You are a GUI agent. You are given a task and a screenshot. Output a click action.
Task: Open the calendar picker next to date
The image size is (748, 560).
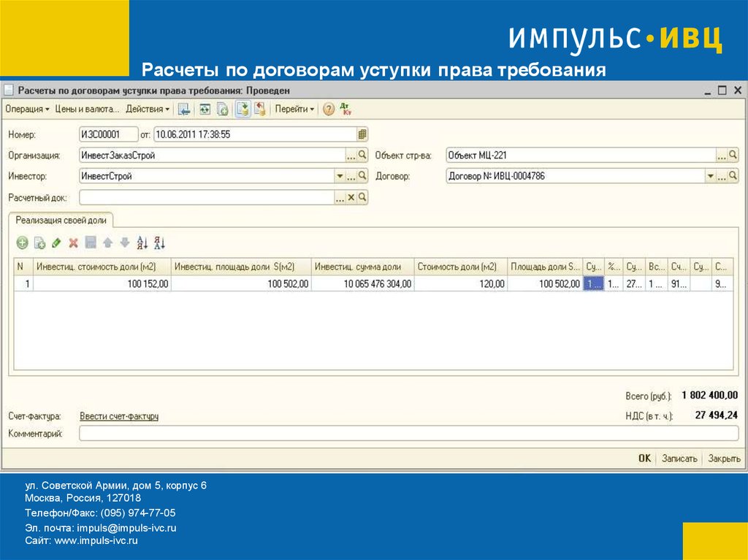coord(362,134)
